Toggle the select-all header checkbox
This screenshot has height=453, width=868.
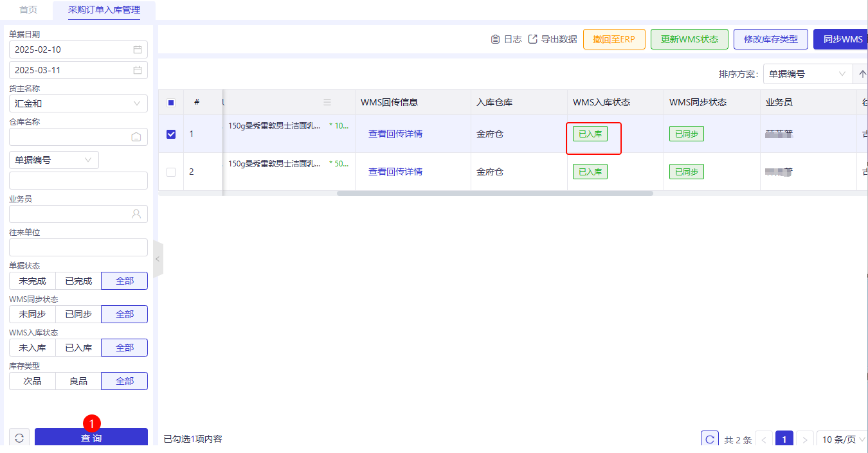[171, 103]
